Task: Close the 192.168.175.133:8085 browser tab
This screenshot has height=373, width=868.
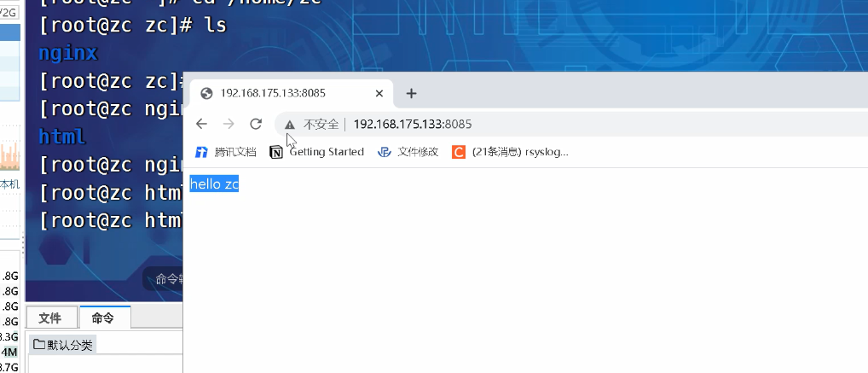Action: 379,93
